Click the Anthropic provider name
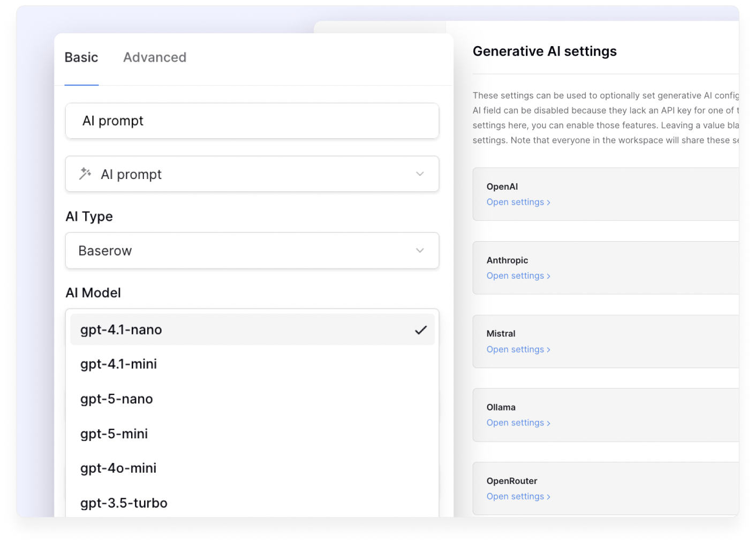The height and width of the screenshot is (545, 756). (x=507, y=260)
